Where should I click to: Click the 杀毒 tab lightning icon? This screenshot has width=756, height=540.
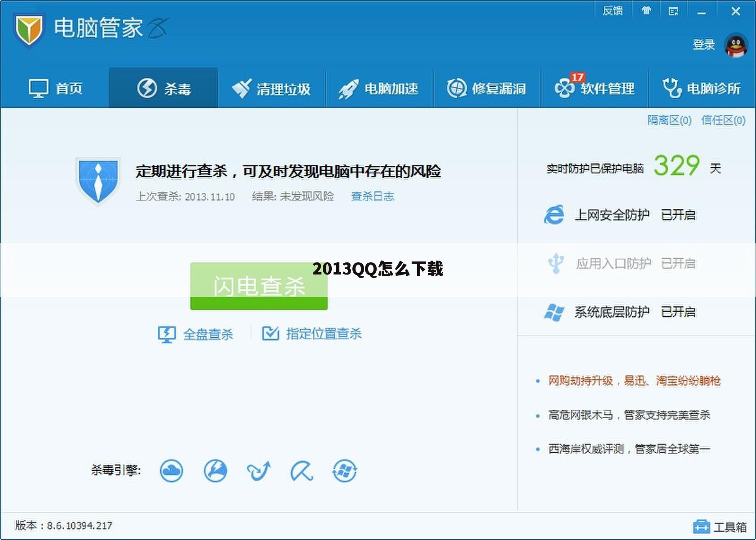[x=147, y=88]
